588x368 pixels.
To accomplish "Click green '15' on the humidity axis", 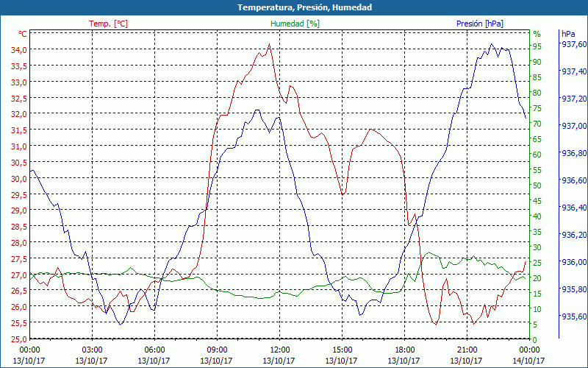I will [x=537, y=294].
